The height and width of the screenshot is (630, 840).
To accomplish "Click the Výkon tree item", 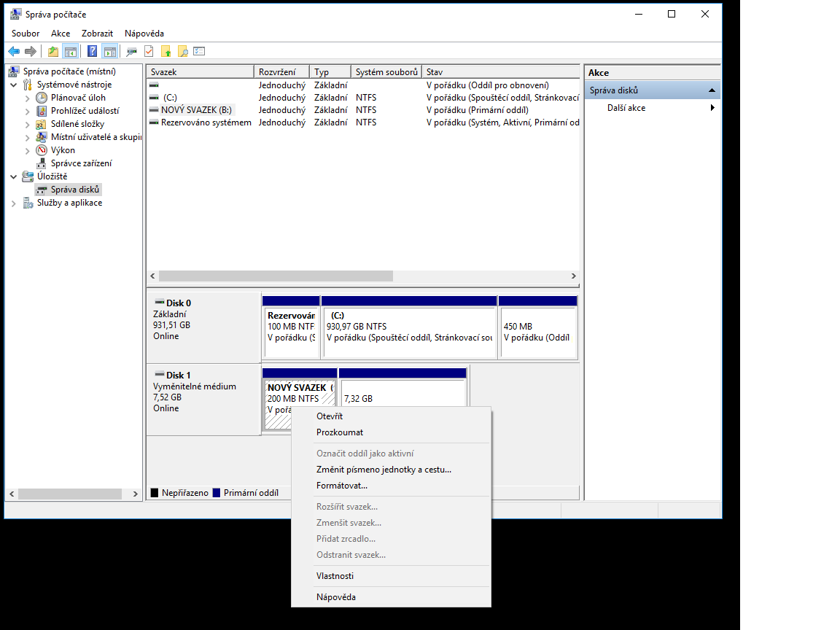I will pos(63,150).
